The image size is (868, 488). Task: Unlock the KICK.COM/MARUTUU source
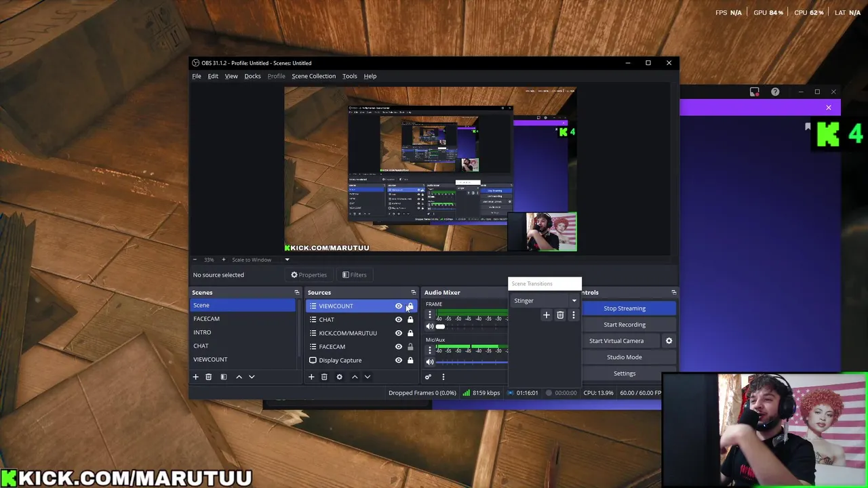410,333
